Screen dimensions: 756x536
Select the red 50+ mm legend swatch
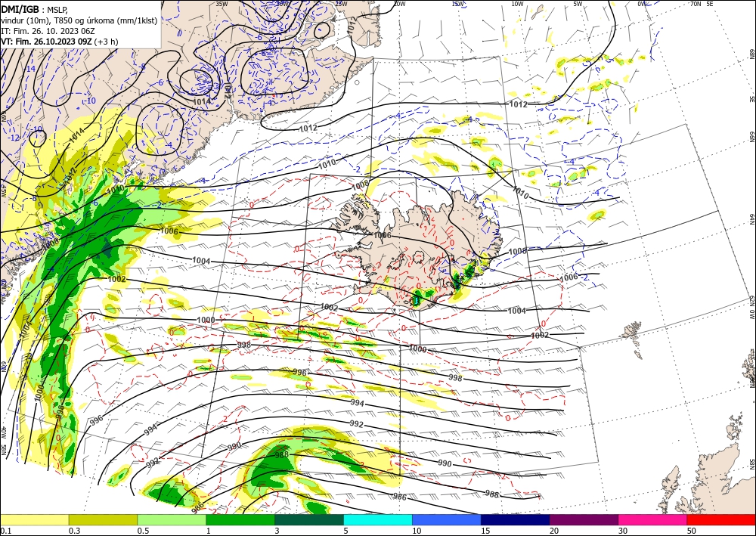721,519
